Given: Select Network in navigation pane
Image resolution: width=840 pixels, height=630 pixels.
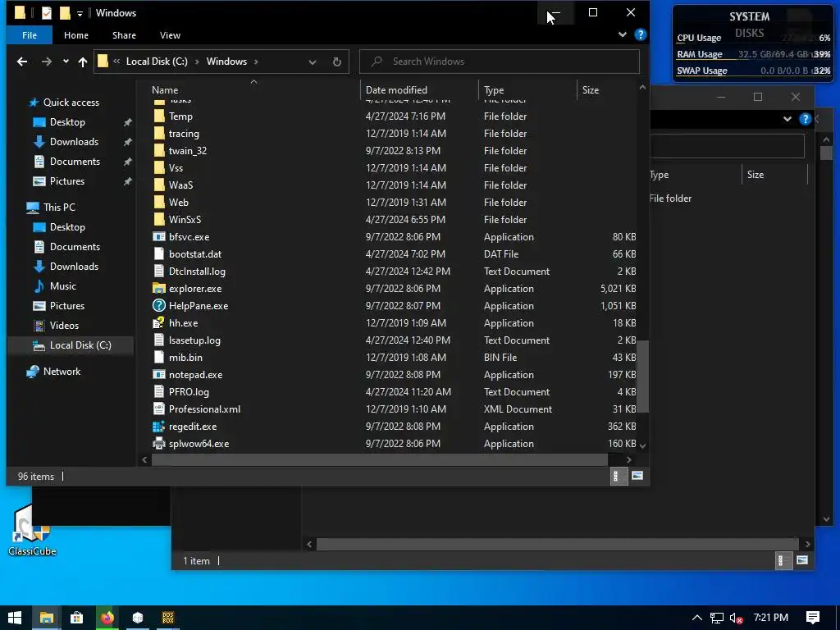Looking at the screenshot, I should tap(62, 372).
